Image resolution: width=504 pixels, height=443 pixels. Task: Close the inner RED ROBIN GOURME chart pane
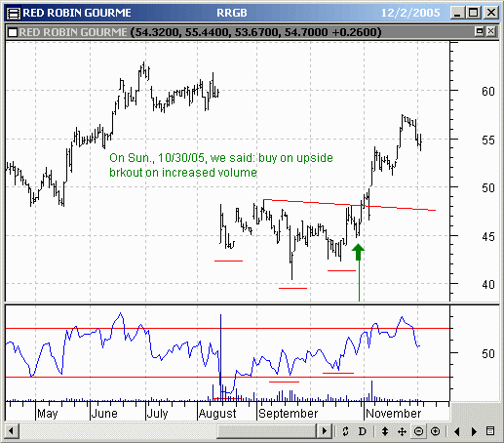[490, 31]
